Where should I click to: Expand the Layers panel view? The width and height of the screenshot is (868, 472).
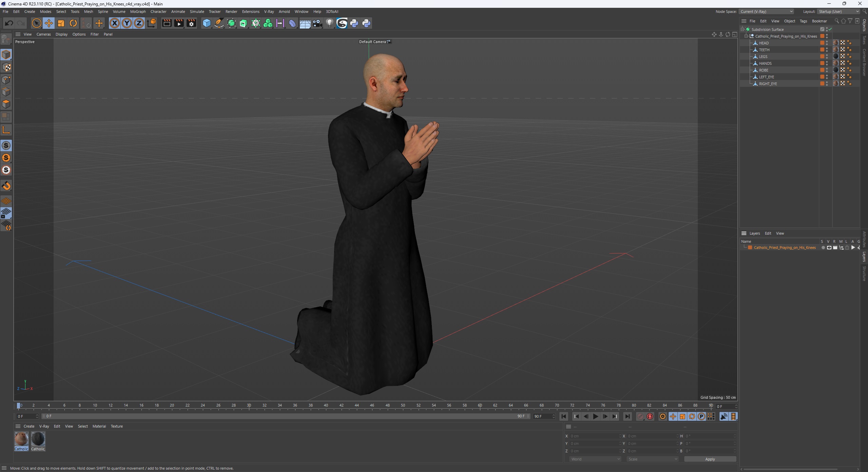[x=781, y=233]
